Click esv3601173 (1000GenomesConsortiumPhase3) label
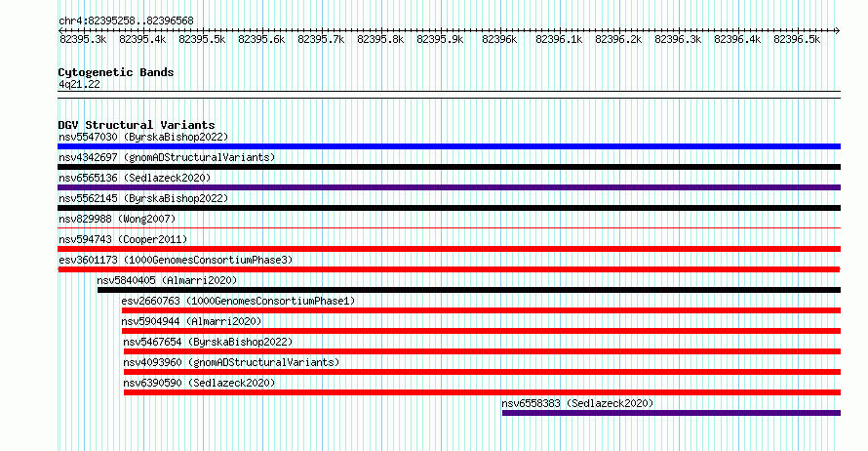Screen dimensions: 868x451 (176, 260)
